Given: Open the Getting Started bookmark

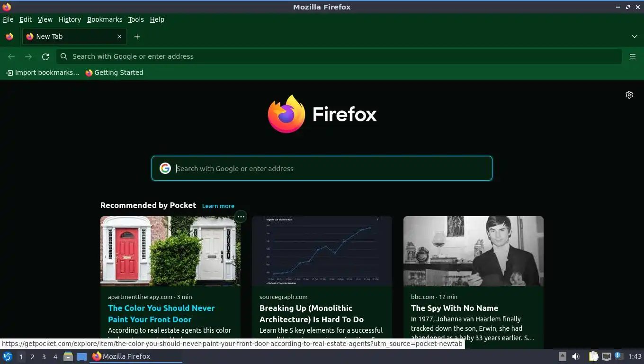Looking at the screenshot, I should (x=114, y=73).
